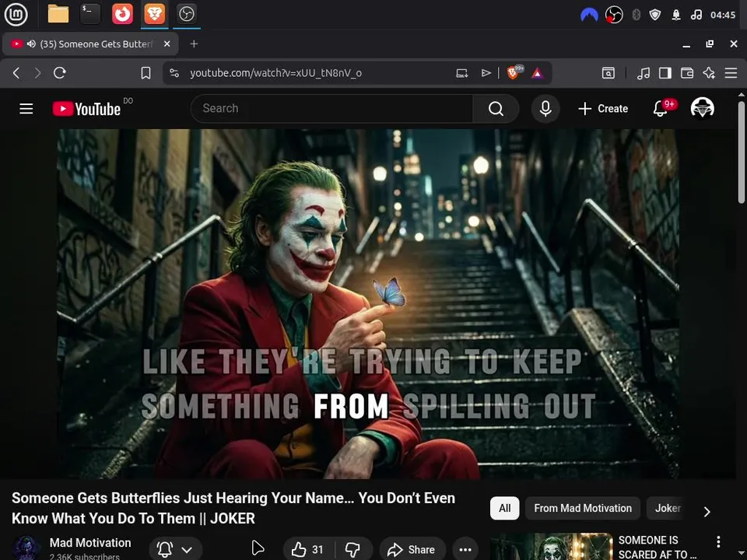Open the Linux Mint start menu

pos(16,14)
